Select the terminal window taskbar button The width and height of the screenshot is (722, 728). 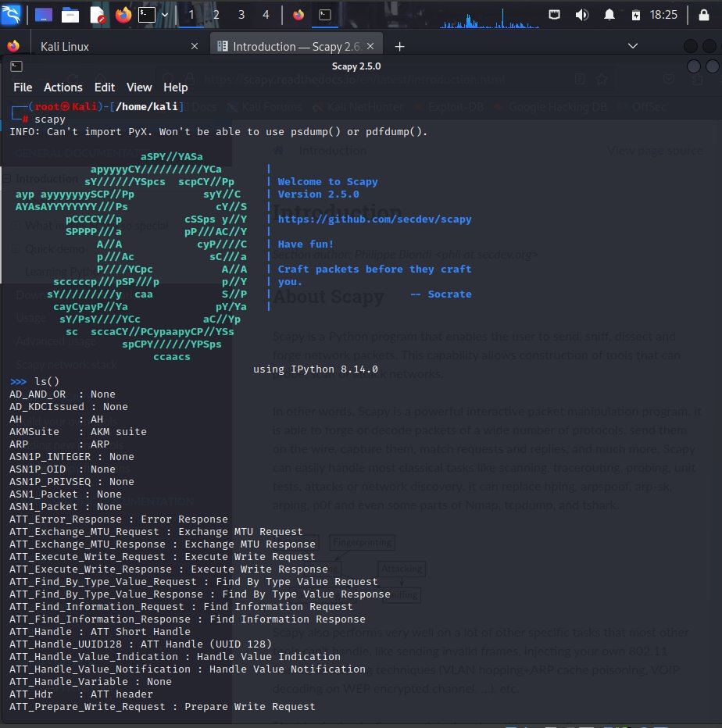[325, 15]
